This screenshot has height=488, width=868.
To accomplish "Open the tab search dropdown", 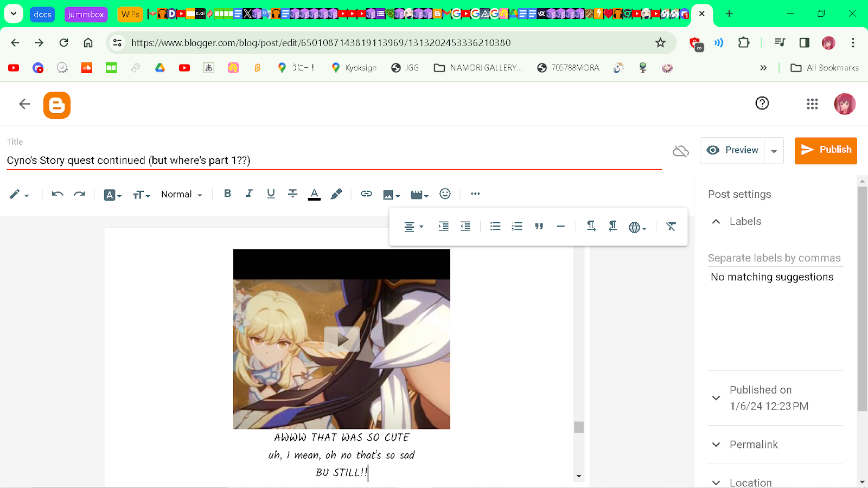I will [14, 14].
